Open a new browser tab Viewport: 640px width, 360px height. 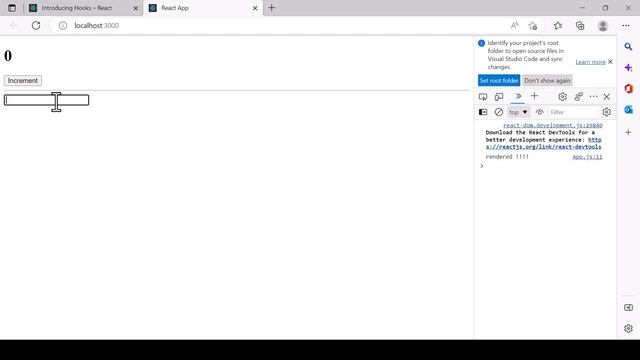point(271,8)
